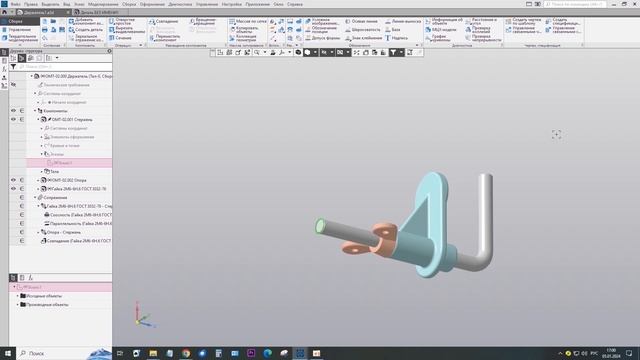Click Массив по сетке tool
This screenshot has width=640, height=360.
[248, 21]
